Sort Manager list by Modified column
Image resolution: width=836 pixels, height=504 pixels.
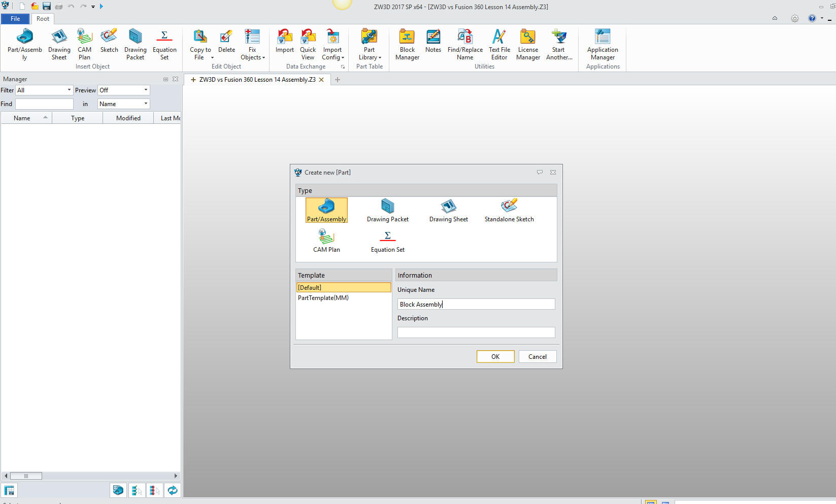pos(128,118)
